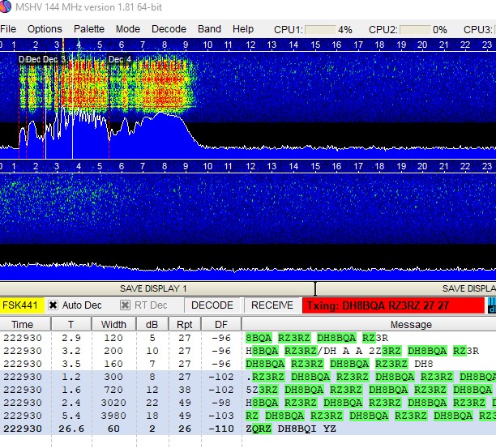The height and width of the screenshot is (448, 496).
Task: Toggle the RT Dec checkbox
Action: 125,305
